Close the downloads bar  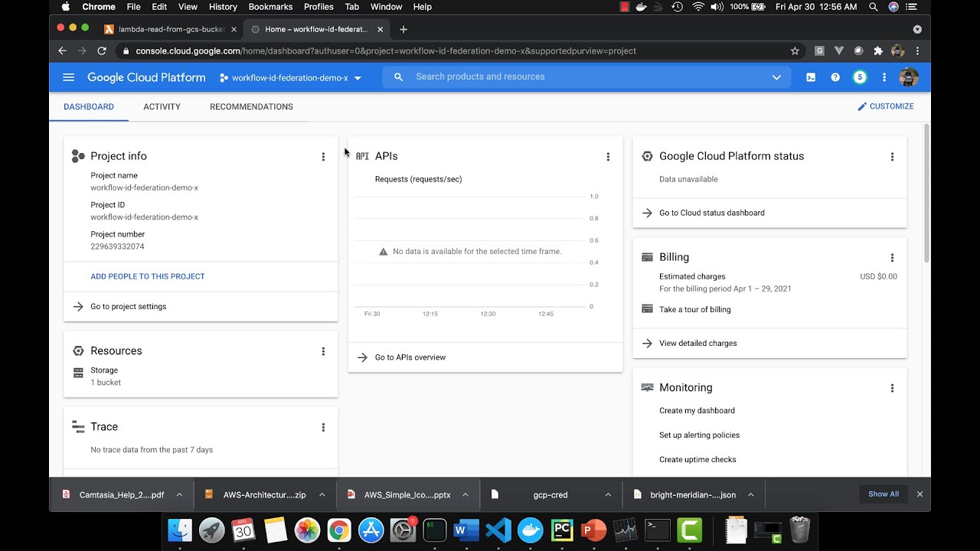(x=920, y=494)
